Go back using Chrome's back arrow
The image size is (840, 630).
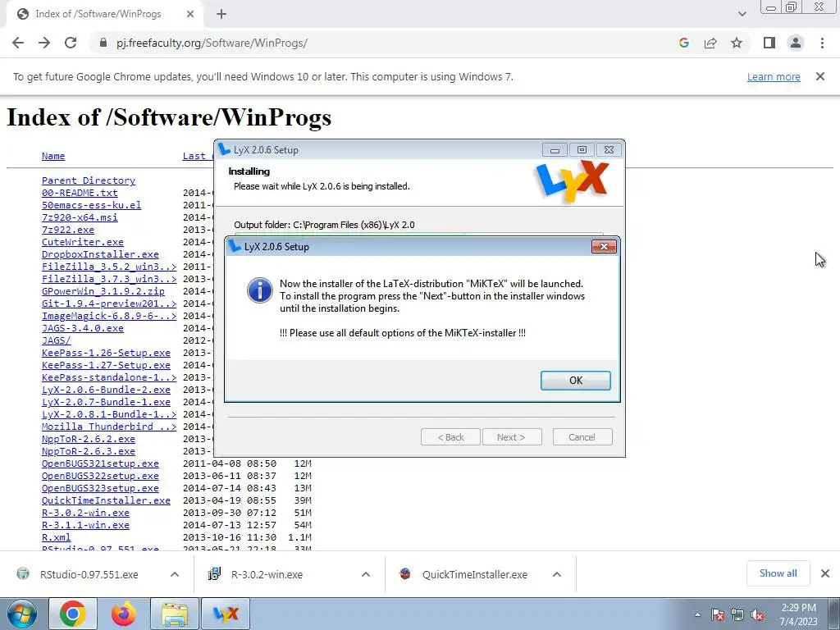coord(18,43)
